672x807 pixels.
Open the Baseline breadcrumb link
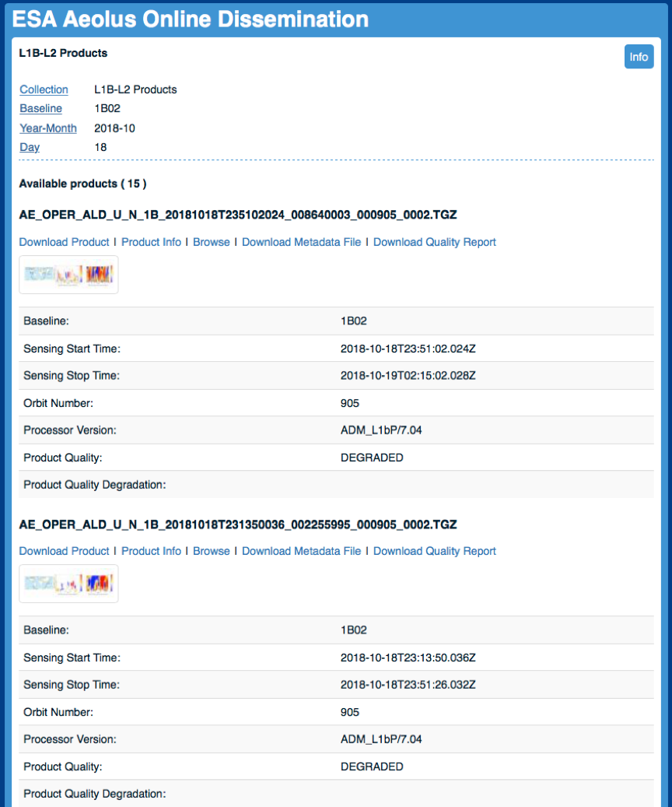click(x=40, y=109)
